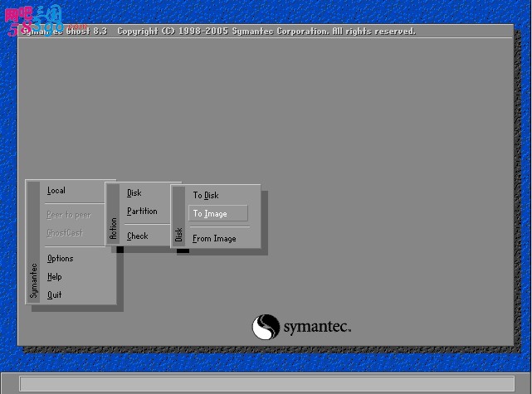Viewport: 532px width, 394px height.
Task: Click the GhostCast menu entry
Action: [65, 233]
